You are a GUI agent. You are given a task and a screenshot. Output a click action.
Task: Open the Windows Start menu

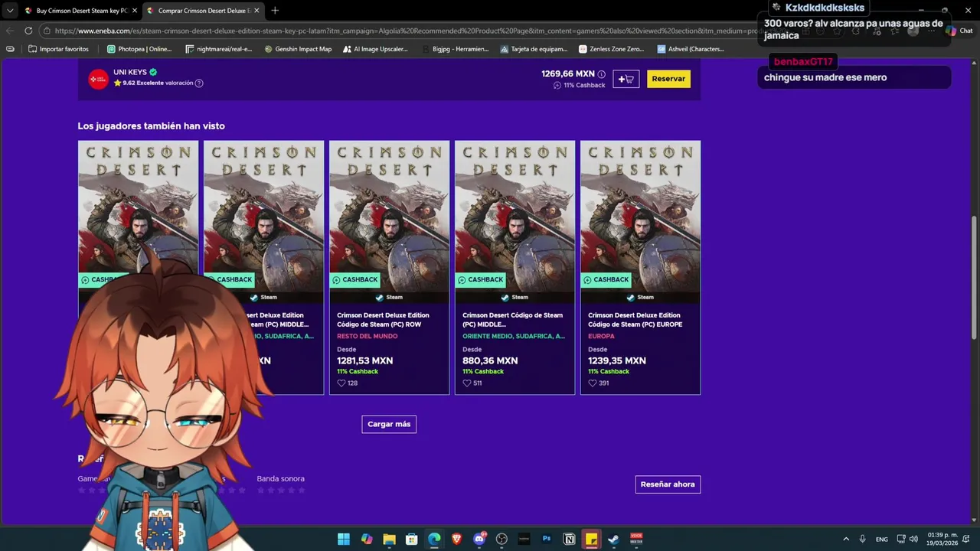(x=344, y=539)
